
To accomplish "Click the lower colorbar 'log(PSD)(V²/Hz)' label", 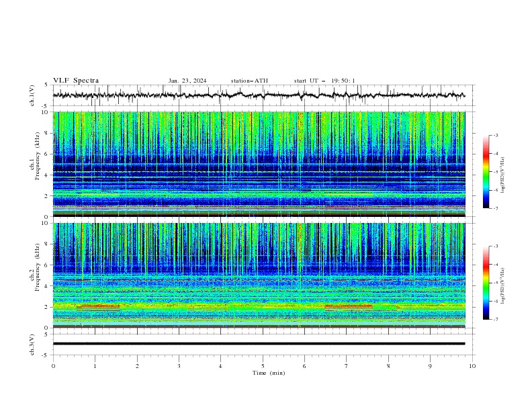I will click(503, 285).
